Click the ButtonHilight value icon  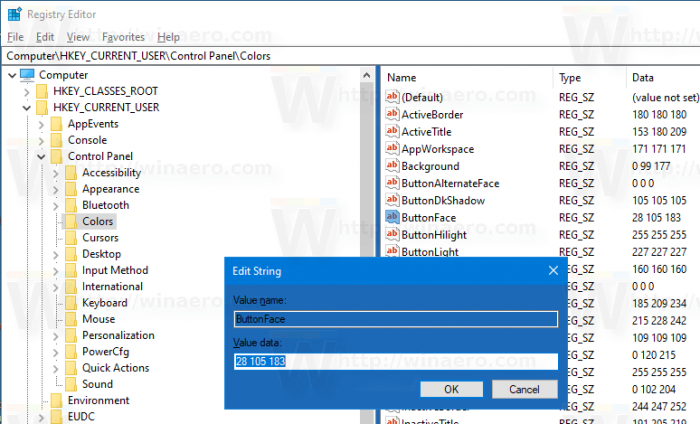[392, 234]
